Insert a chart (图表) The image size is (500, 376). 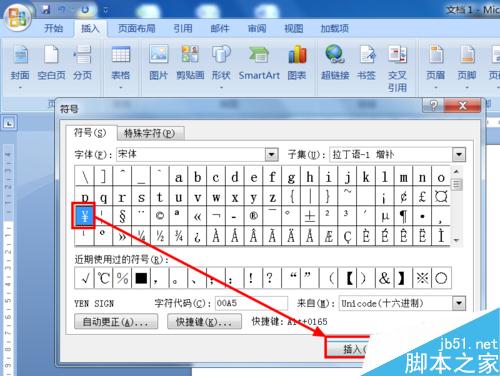tap(297, 63)
